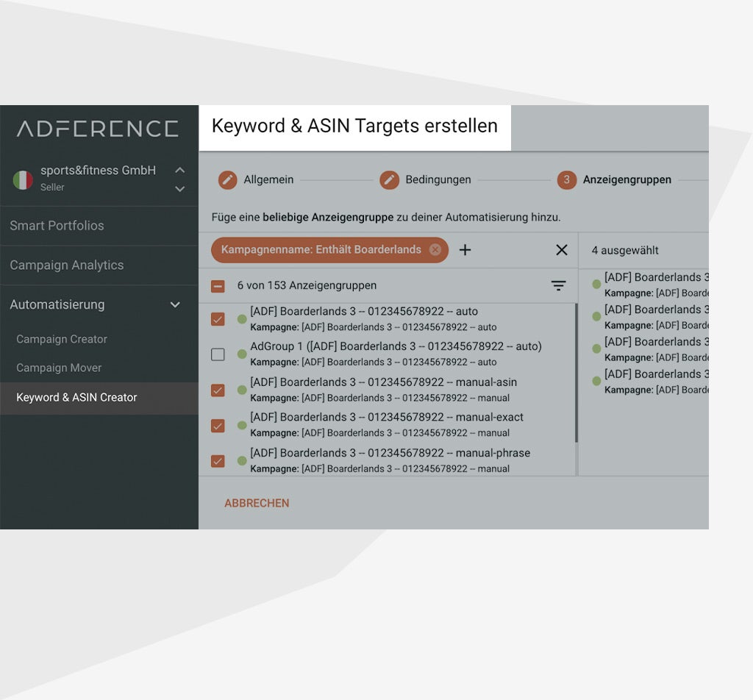The image size is (753, 700).
Task: Remove the Kampagnenname filter chip with its x icon
Action: [x=435, y=250]
